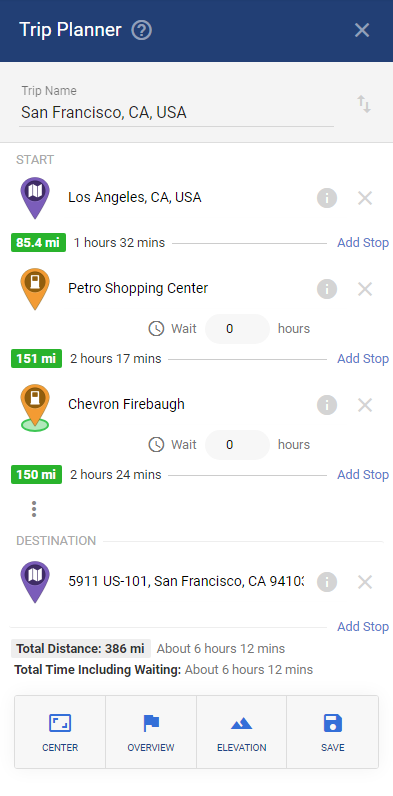
Task: Add Stop after the 85.4 mi segment
Action: click(x=363, y=243)
